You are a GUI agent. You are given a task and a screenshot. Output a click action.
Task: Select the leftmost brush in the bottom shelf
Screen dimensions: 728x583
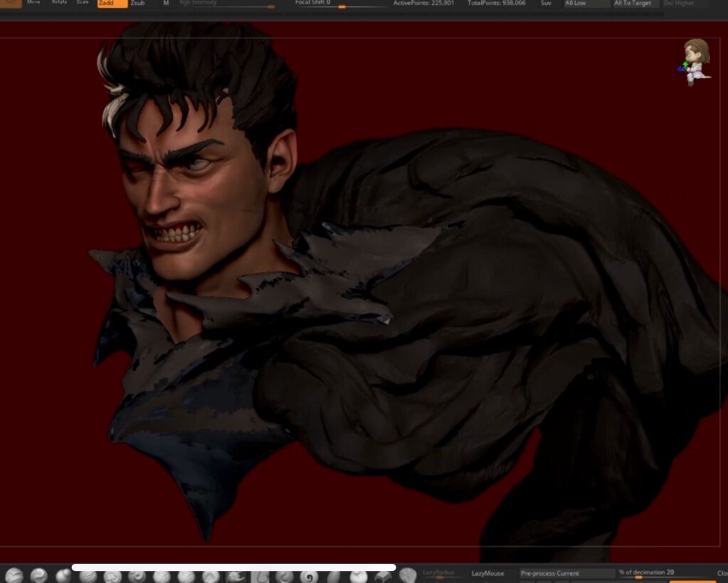click(14, 576)
